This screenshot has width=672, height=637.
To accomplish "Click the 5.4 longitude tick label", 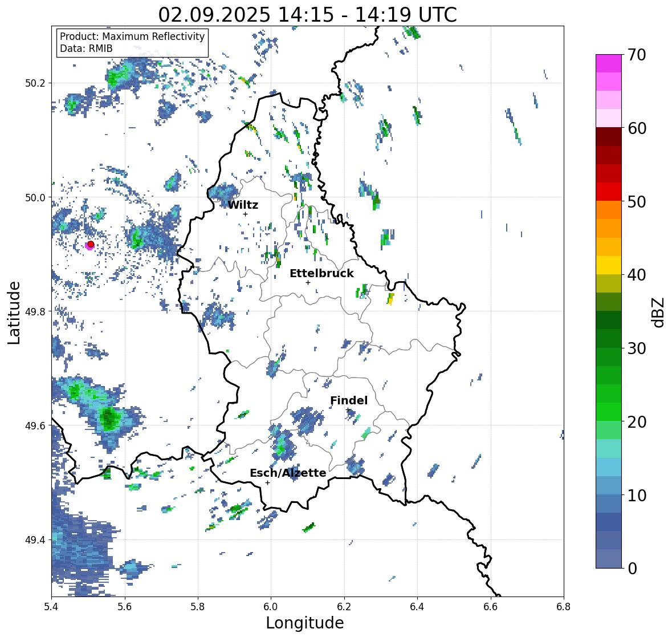I will (51, 607).
